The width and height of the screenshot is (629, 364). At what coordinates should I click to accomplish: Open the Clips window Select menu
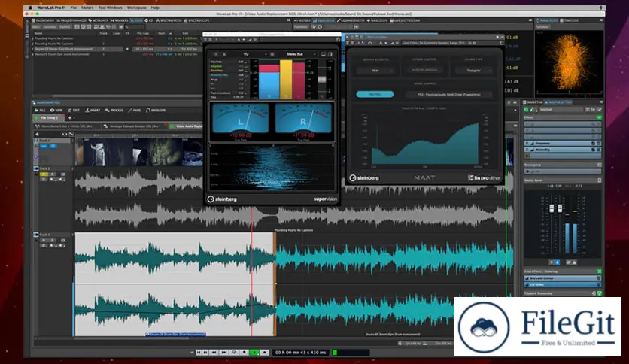(x=35, y=27)
